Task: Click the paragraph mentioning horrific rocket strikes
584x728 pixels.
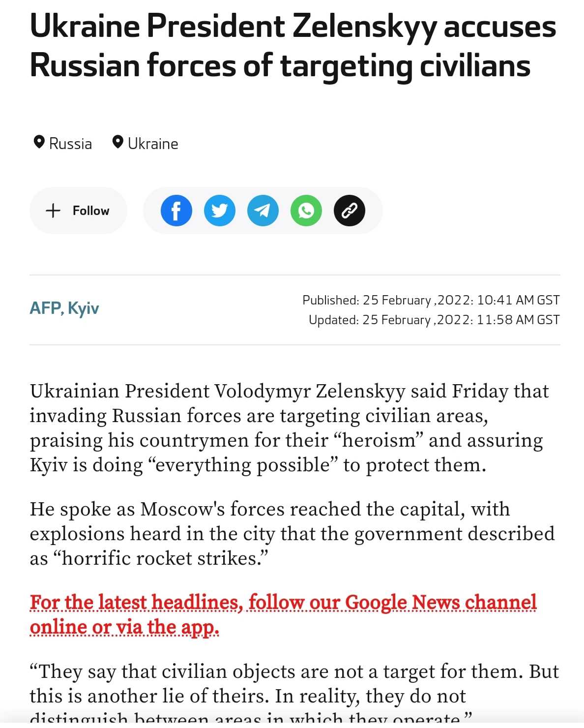Action: pos(292,534)
